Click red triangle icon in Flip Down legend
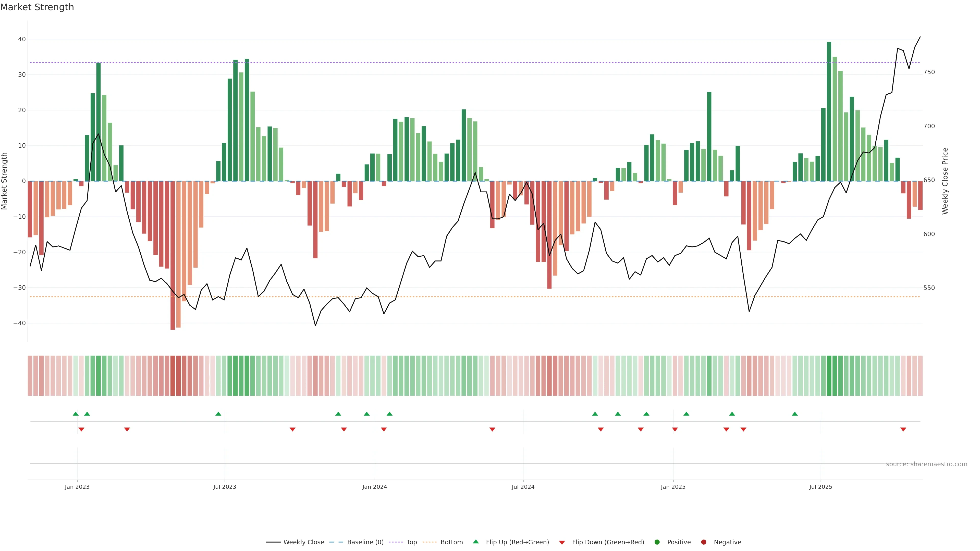 562,543
